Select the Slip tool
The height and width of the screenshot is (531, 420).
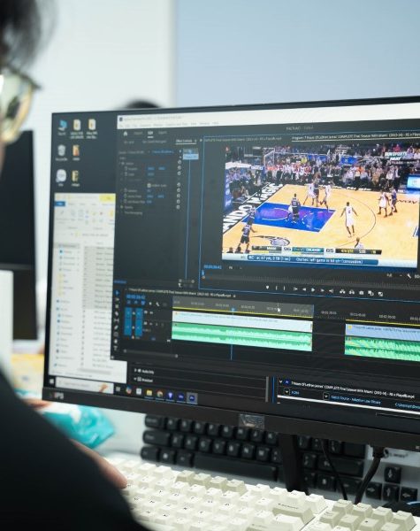[x=117, y=320]
